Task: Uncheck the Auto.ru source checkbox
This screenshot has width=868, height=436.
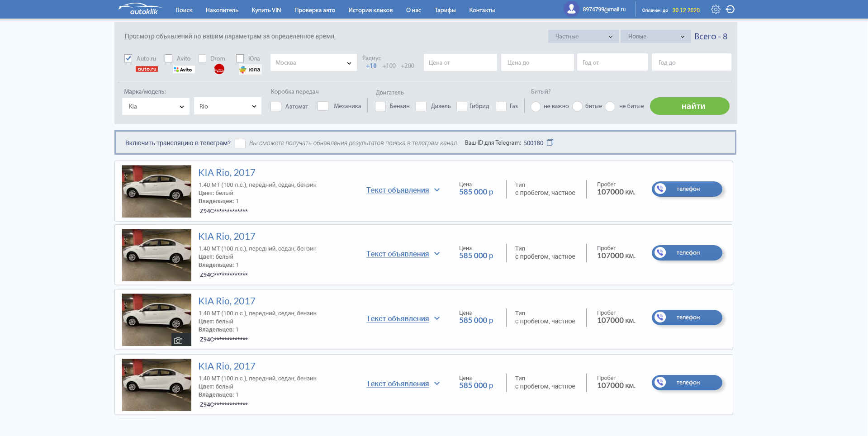Action: [x=128, y=58]
